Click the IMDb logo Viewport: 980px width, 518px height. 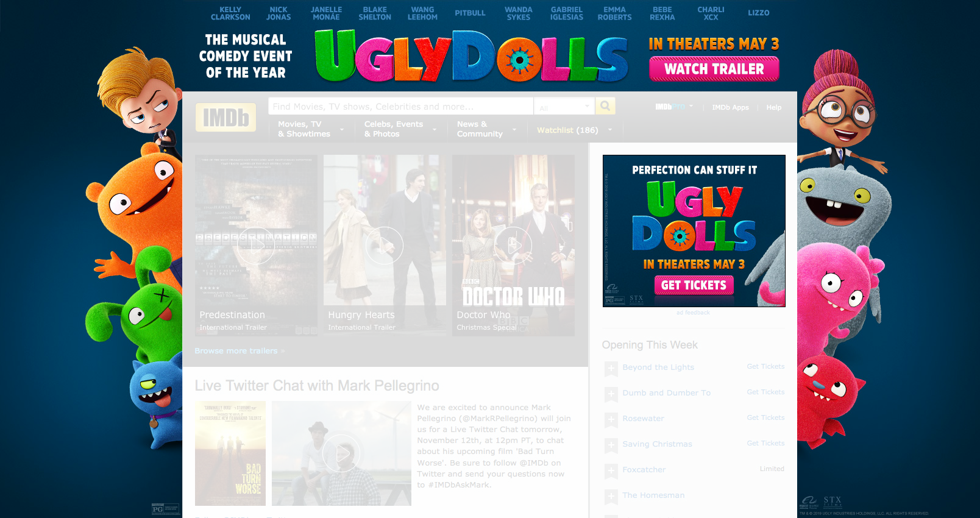225,117
